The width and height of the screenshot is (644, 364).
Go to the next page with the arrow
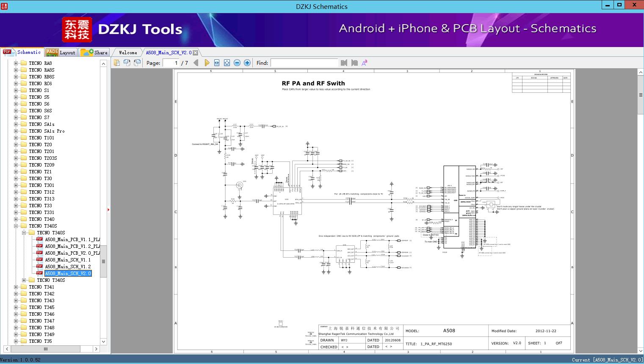207,63
